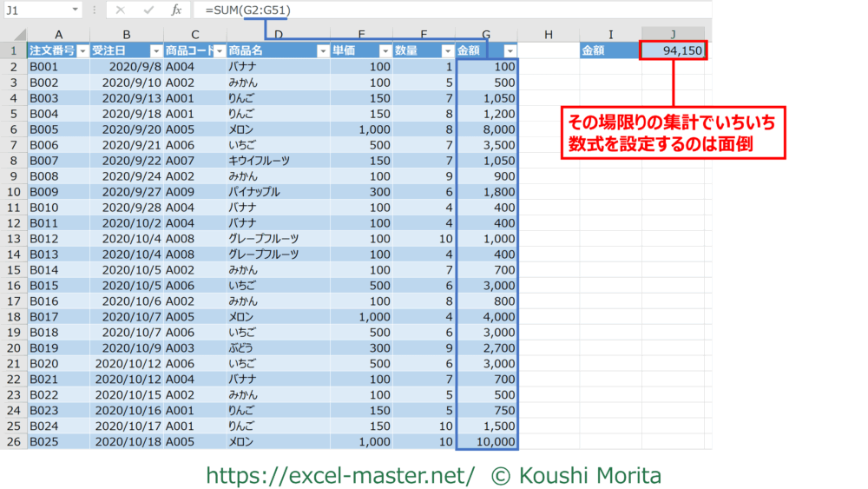
Task: Click the グレープフルーツ cell in row 13
Action: pyautogui.click(x=278, y=239)
